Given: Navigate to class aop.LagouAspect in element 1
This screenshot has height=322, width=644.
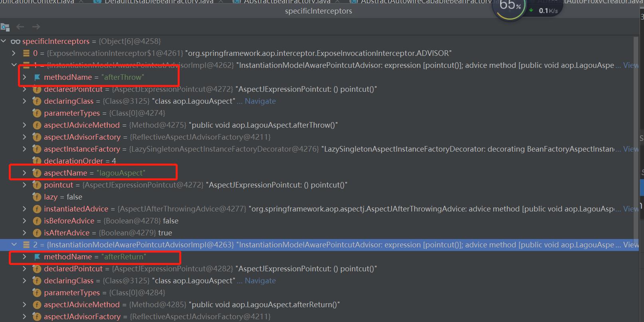Looking at the screenshot, I should [260, 101].
